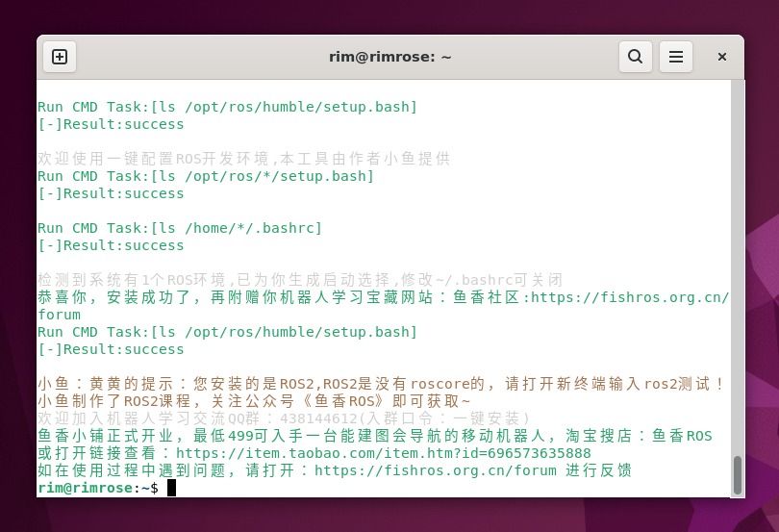Click text 'Run CMD Task:[ls /opt/ros/*/setup.bash]'
This screenshot has height=532, width=779.
pyautogui.click(x=206, y=176)
